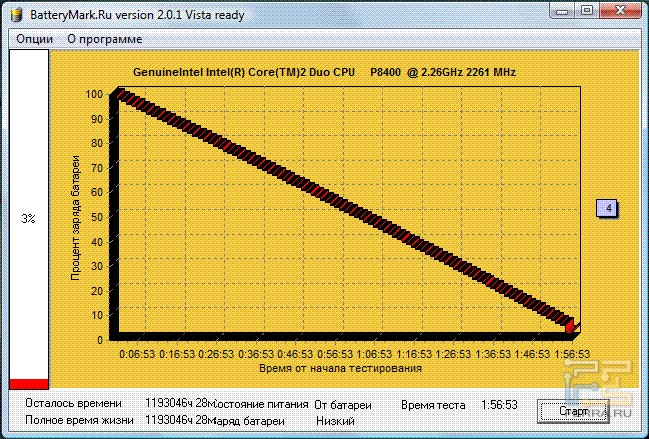The image size is (649, 439).
Task: Click the x-axis tick label 1:46:53
Action: (532, 354)
